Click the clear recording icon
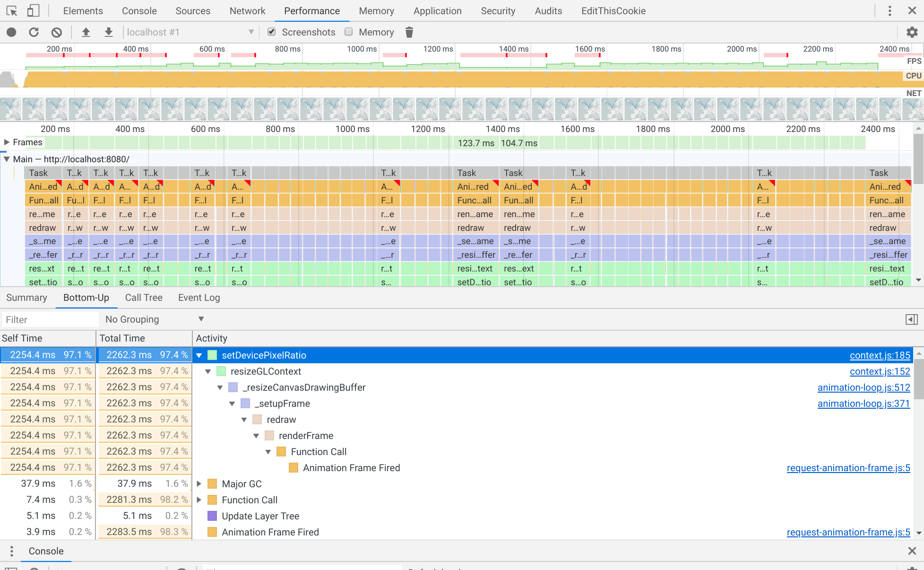 click(57, 32)
